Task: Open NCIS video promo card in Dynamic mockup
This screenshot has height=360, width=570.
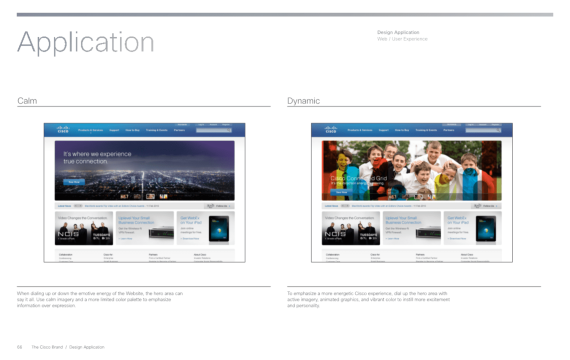Action: click(x=351, y=228)
